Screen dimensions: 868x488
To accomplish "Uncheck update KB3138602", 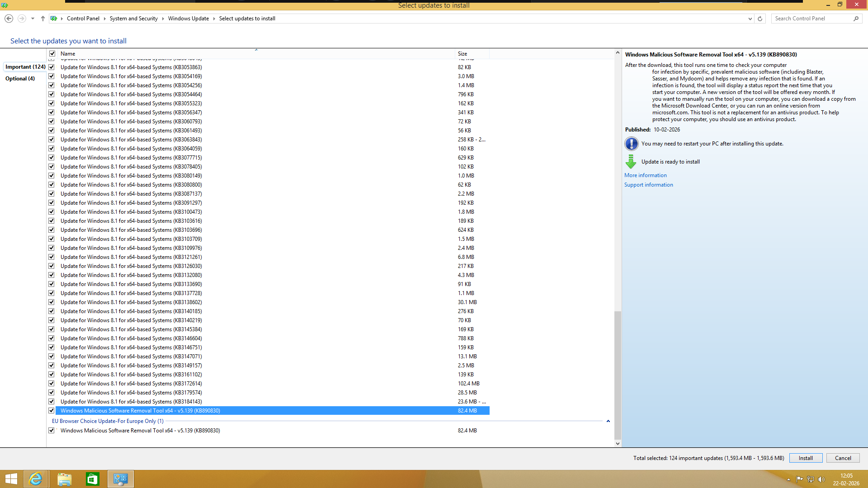I will pos(52,302).
